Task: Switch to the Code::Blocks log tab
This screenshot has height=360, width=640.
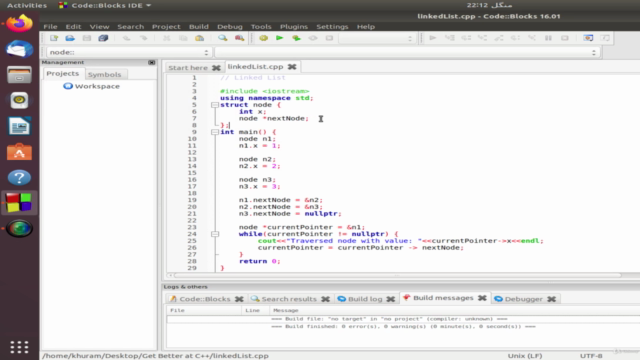Action: [x=205, y=299]
